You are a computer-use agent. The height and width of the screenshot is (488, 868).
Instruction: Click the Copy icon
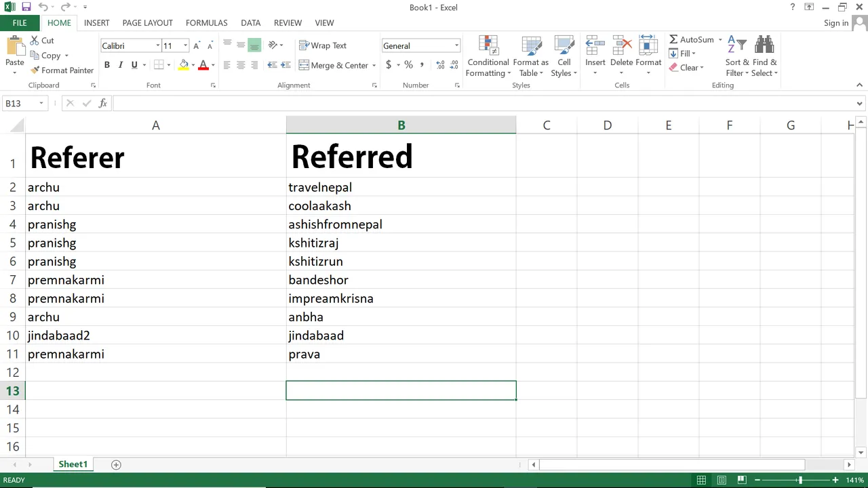click(x=35, y=56)
